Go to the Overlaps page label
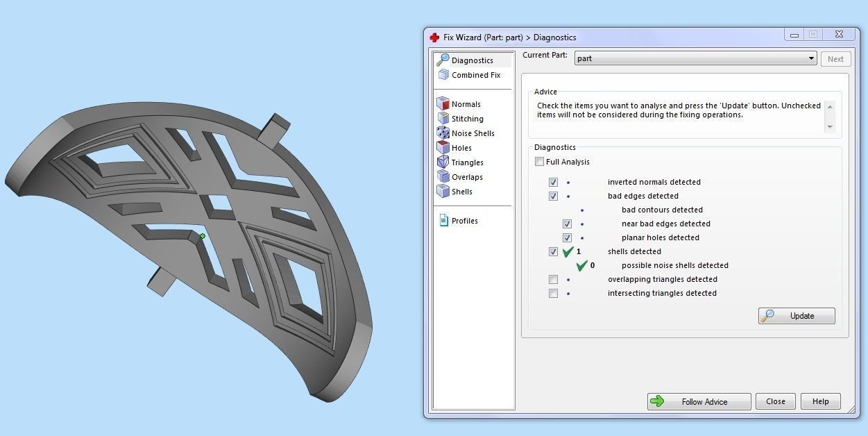The width and height of the screenshot is (868, 436). click(x=467, y=177)
